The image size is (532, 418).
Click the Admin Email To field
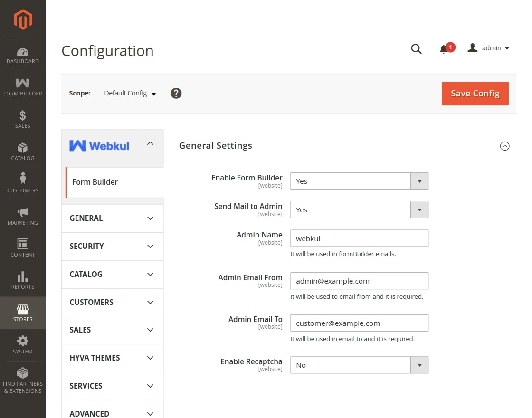pyautogui.click(x=359, y=323)
